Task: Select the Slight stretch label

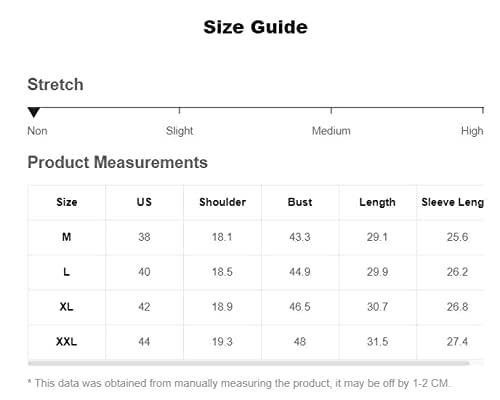Action: pos(179,131)
